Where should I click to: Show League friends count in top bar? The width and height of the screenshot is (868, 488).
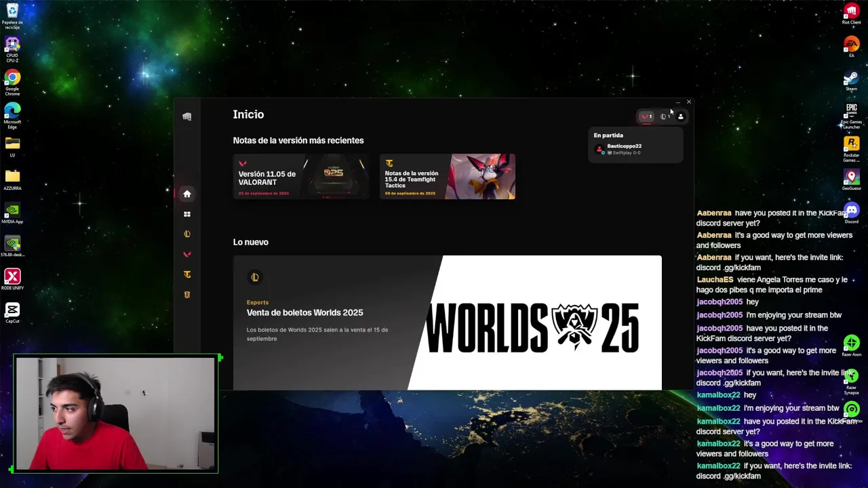coord(665,117)
